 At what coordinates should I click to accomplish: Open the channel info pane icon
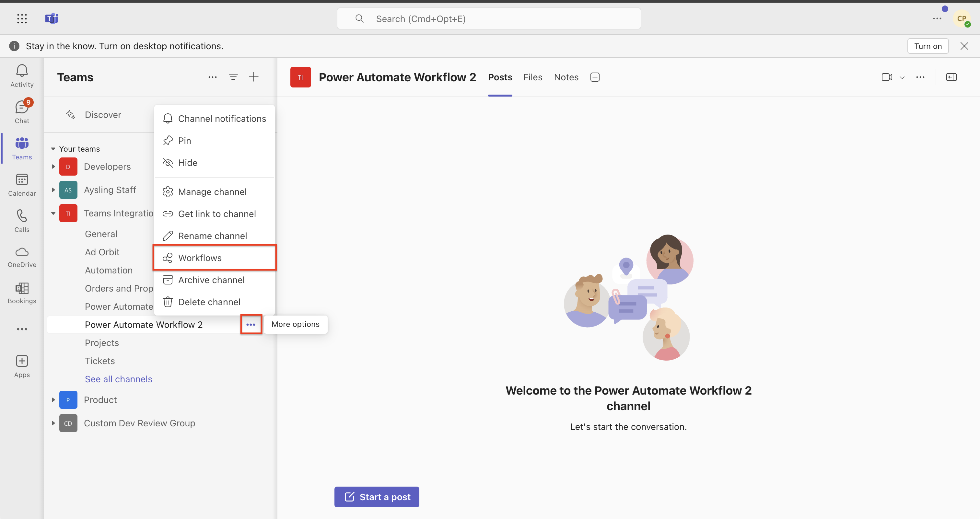pyautogui.click(x=951, y=77)
